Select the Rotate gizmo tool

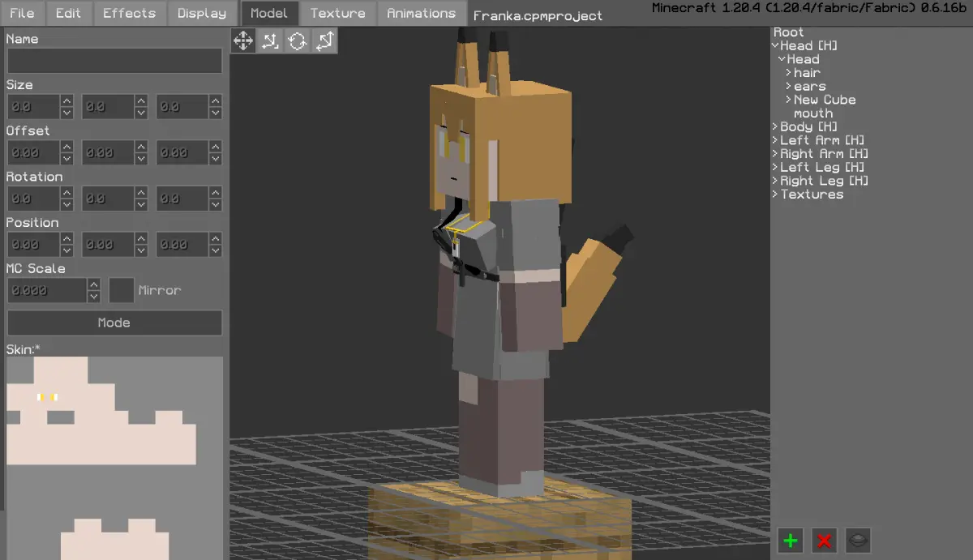click(x=297, y=41)
